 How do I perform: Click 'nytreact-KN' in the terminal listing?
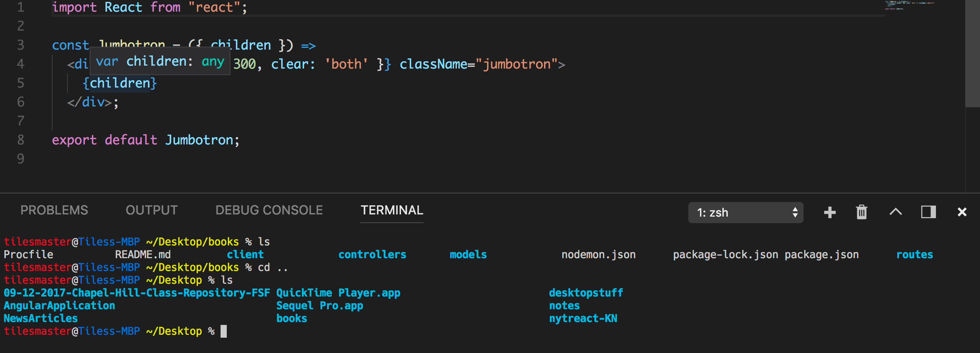tap(583, 318)
